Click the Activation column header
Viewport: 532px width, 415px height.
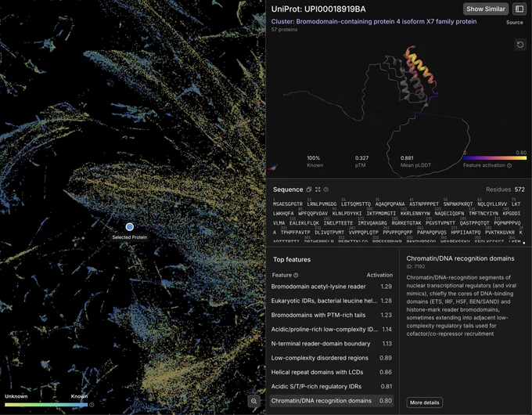[x=379, y=275]
